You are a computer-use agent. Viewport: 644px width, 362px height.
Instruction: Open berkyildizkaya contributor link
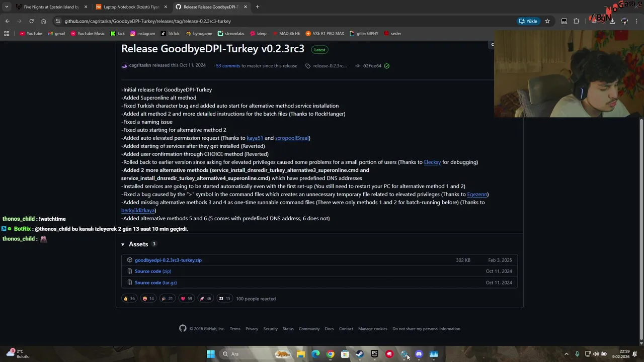pos(138,210)
